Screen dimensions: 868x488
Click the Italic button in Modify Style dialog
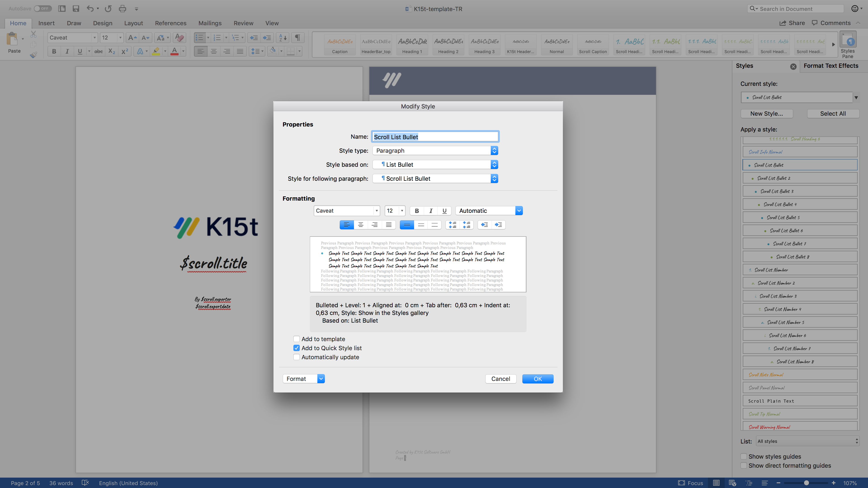coord(431,211)
